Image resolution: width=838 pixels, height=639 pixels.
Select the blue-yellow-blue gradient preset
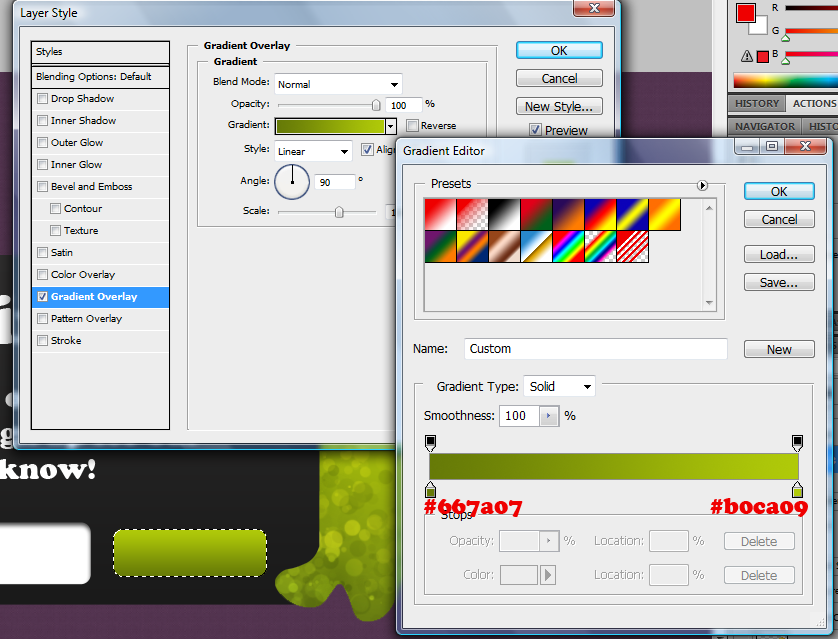(633, 215)
